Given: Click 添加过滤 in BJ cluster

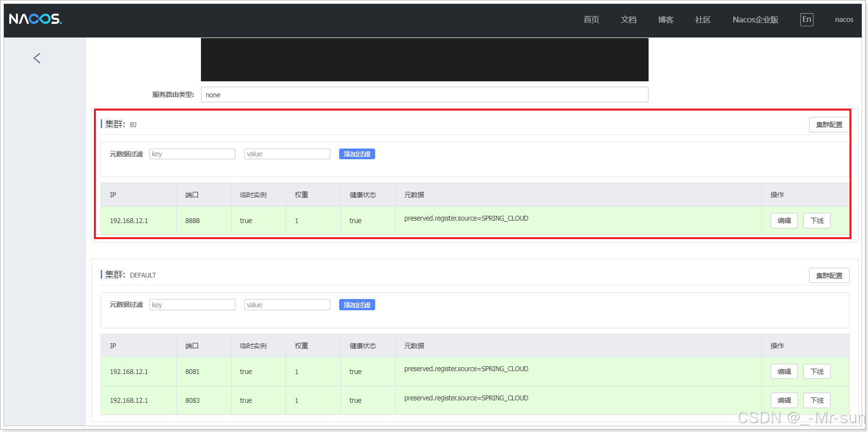Looking at the screenshot, I should pos(357,154).
